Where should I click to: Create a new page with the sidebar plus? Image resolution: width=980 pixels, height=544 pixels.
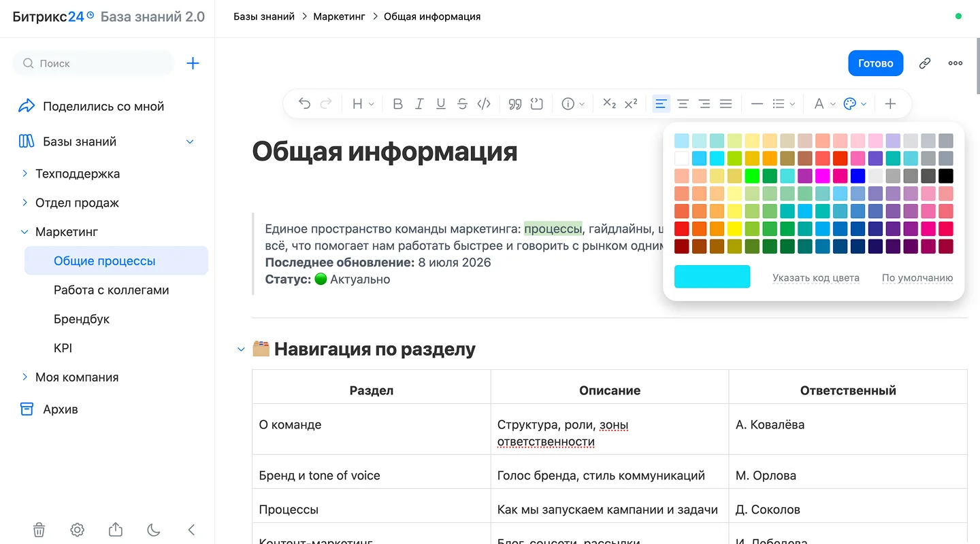193,63
